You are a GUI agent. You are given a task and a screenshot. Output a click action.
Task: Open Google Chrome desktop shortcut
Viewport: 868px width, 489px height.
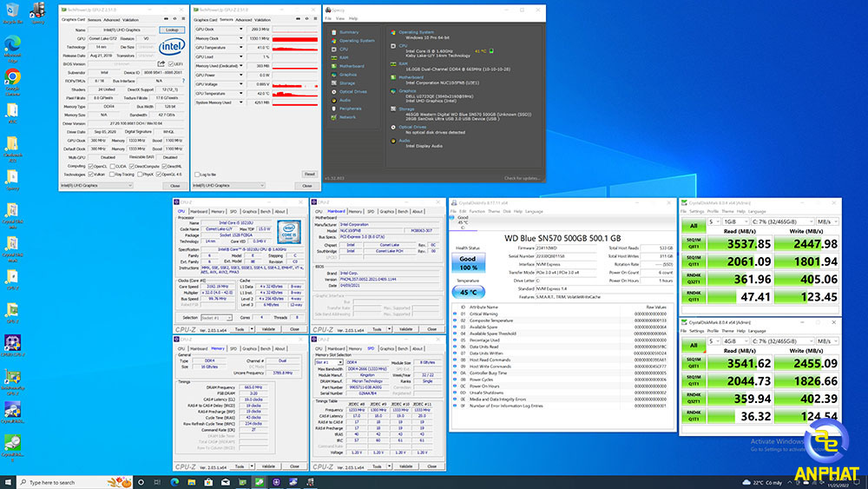click(x=12, y=82)
